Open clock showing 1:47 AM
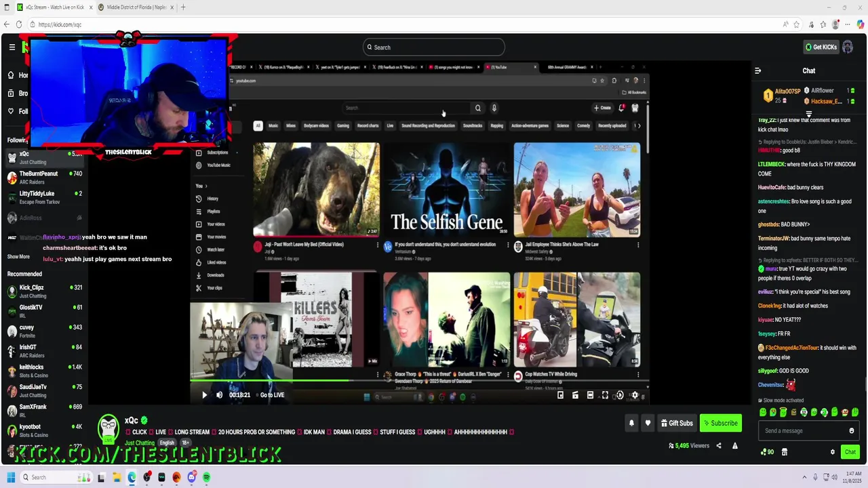Viewport: 868px width, 488px height. point(852,477)
